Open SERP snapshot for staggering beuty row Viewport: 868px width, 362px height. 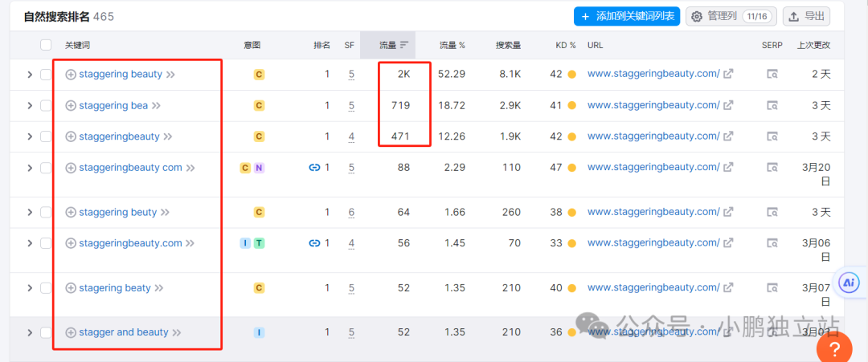[772, 212]
